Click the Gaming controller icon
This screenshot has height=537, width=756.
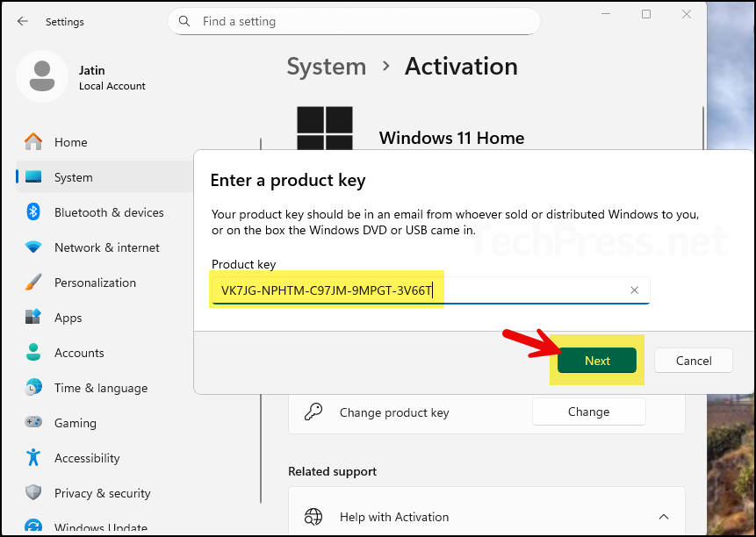[33, 422]
